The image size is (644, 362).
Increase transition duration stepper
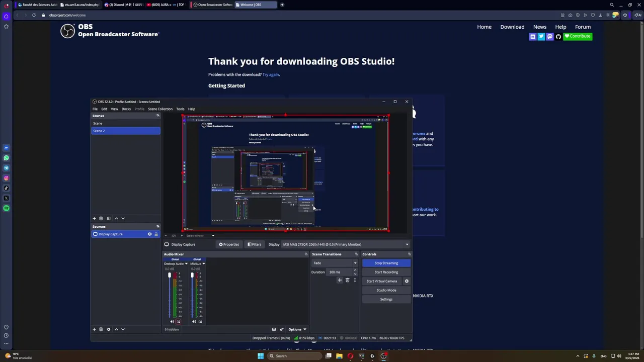click(355, 270)
